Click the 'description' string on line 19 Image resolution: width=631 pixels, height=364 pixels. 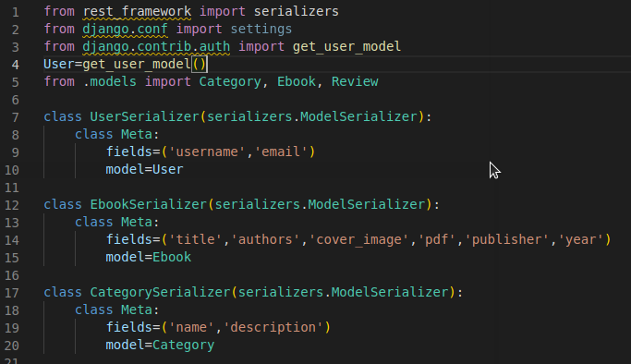pos(273,327)
